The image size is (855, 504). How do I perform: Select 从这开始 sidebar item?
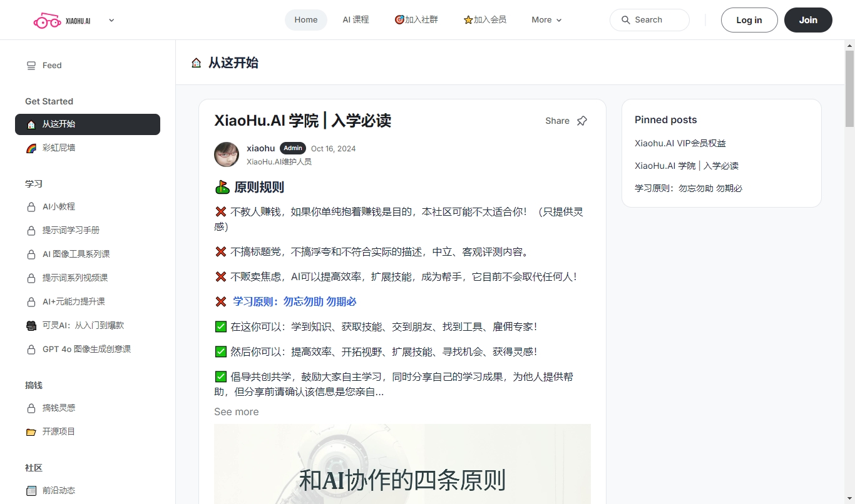tap(88, 124)
